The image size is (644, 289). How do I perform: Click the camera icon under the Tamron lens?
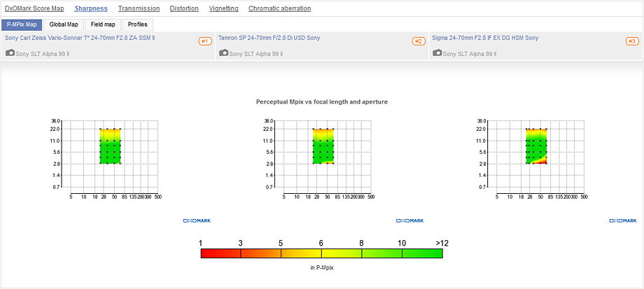click(x=224, y=53)
